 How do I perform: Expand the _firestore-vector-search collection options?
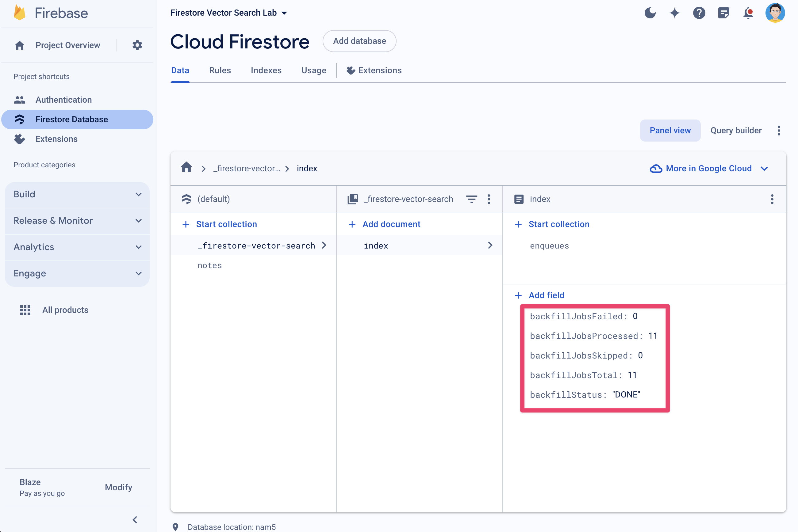[490, 199]
